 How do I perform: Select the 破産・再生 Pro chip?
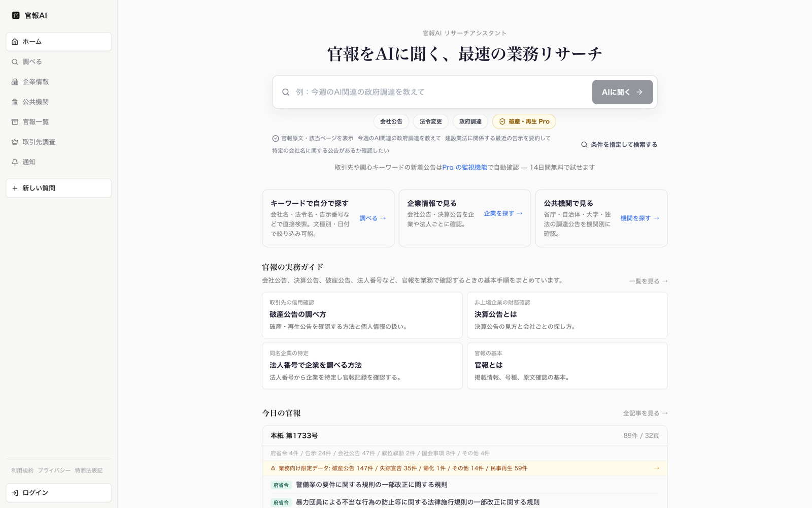524,121
